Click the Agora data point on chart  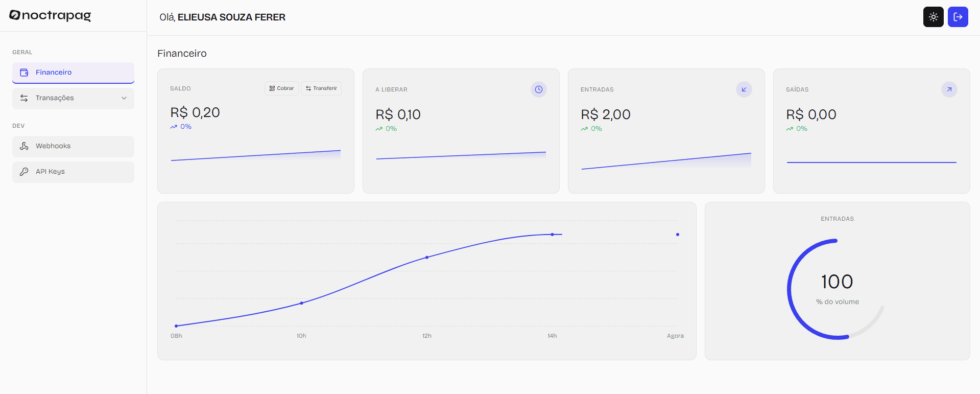coord(678,235)
